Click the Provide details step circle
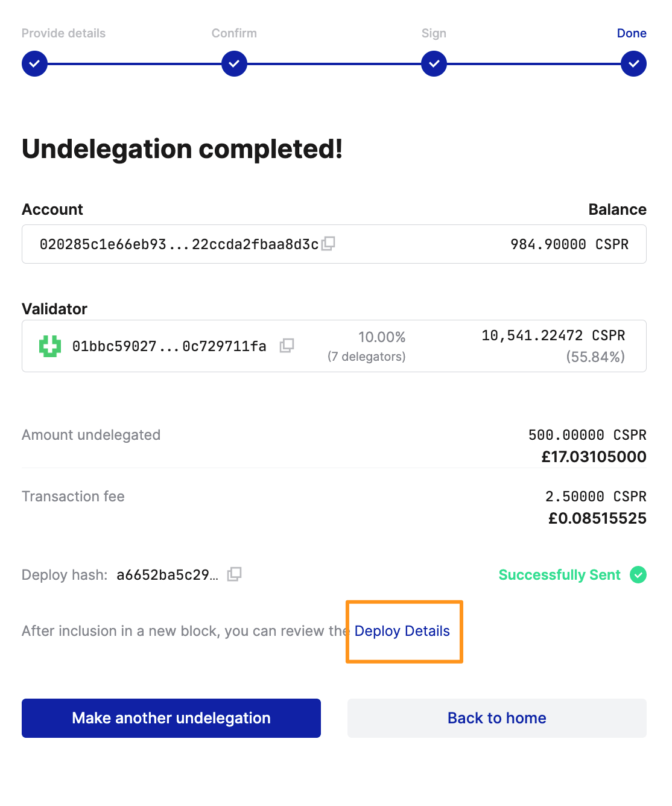672x806 pixels. tap(35, 64)
